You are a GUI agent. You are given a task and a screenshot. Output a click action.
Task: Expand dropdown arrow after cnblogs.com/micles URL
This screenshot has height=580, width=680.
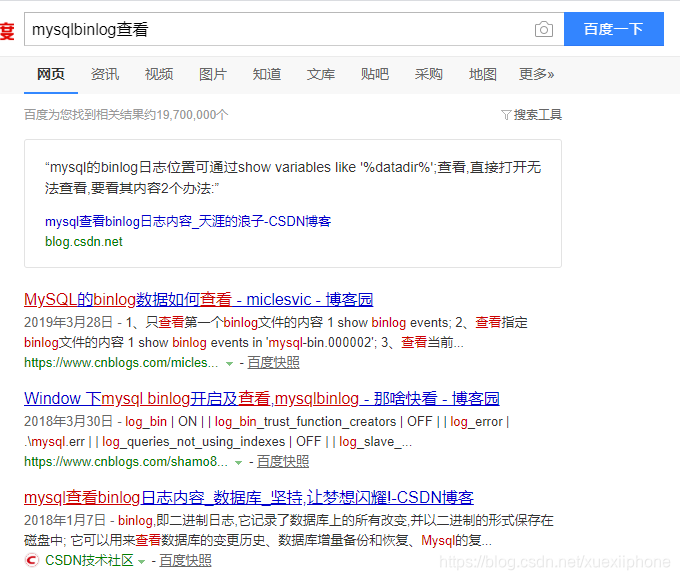[x=229, y=364]
